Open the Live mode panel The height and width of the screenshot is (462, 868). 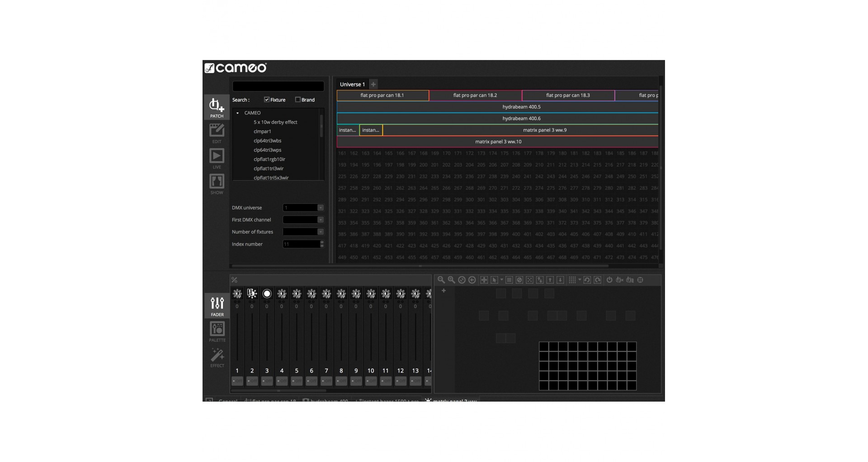pos(217,158)
